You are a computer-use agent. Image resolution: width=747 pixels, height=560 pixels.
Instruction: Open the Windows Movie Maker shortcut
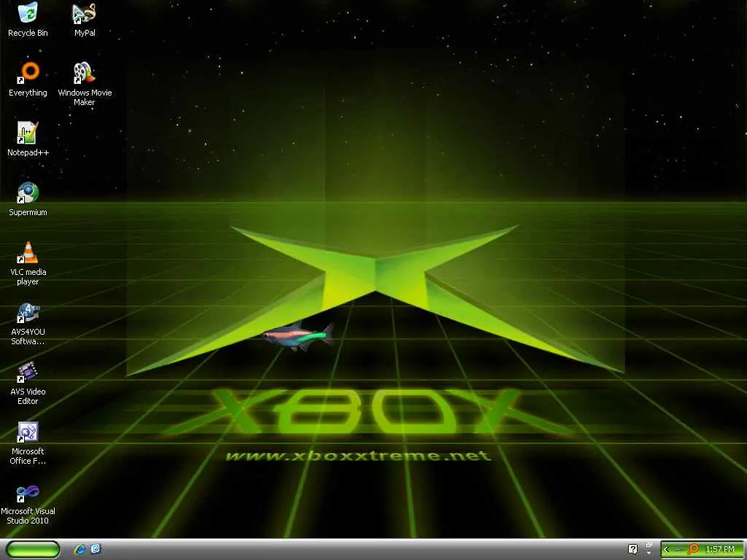(x=85, y=84)
